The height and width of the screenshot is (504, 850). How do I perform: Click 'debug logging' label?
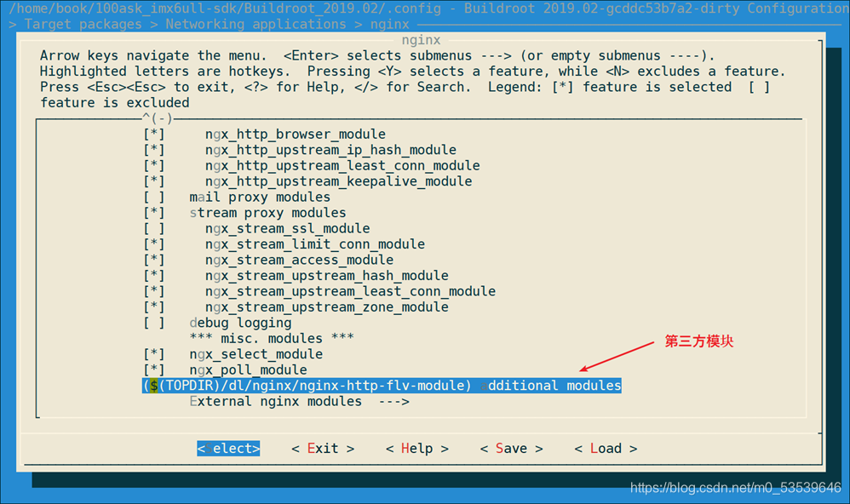pos(240,323)
